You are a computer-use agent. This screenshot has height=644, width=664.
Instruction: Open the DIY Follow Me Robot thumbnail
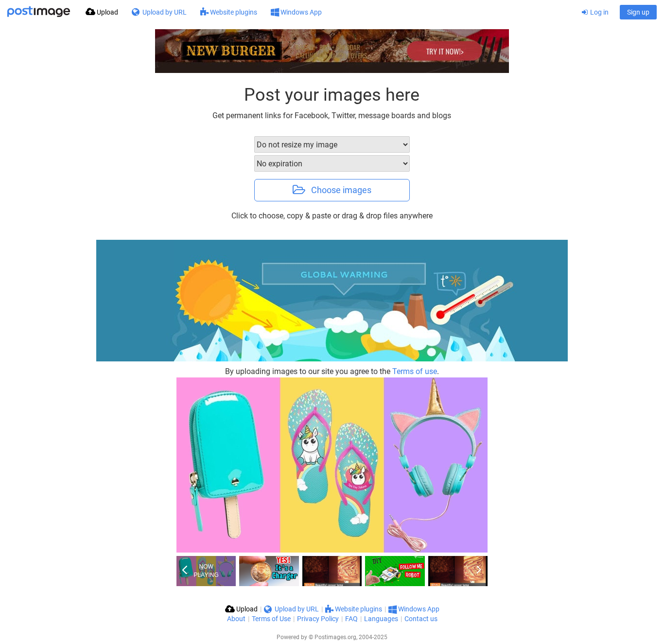tap(395, 571)
